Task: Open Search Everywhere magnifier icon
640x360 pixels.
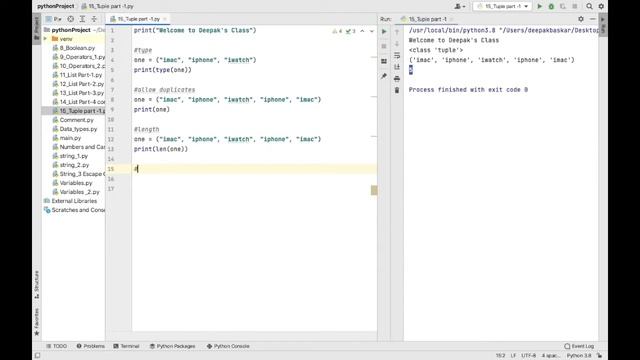Action: [589, 6]
